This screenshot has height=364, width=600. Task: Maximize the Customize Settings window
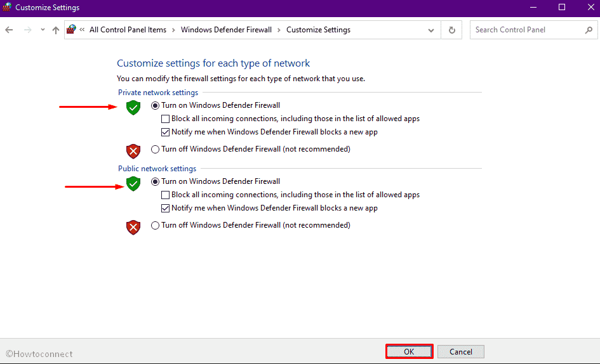pyautogui.click(x=562, y=7)
